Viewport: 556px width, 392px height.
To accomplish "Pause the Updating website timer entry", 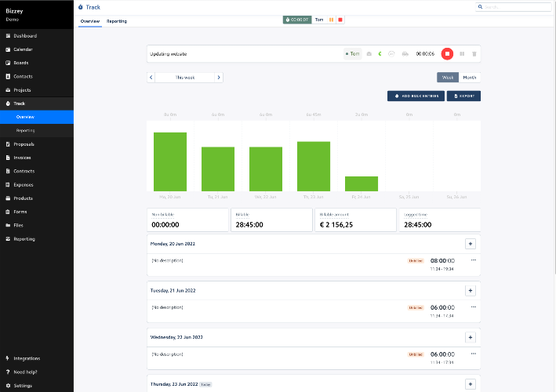I will click(462, 54).
